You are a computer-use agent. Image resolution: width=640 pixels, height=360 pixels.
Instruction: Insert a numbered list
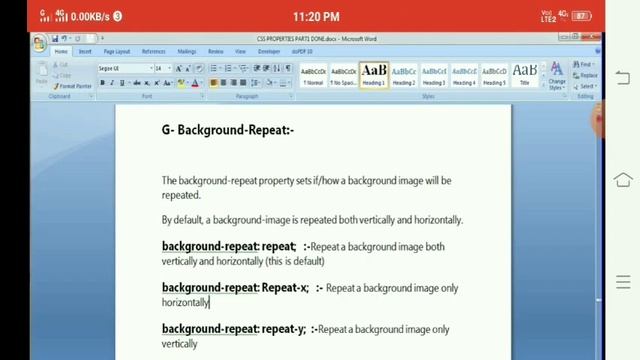[x=228, y=69]
